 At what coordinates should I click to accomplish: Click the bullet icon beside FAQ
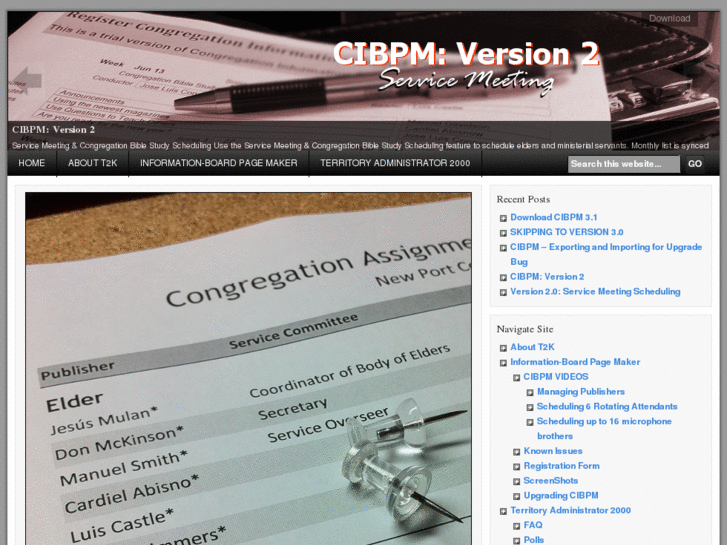pyautogui.click(x=517, y=526)
